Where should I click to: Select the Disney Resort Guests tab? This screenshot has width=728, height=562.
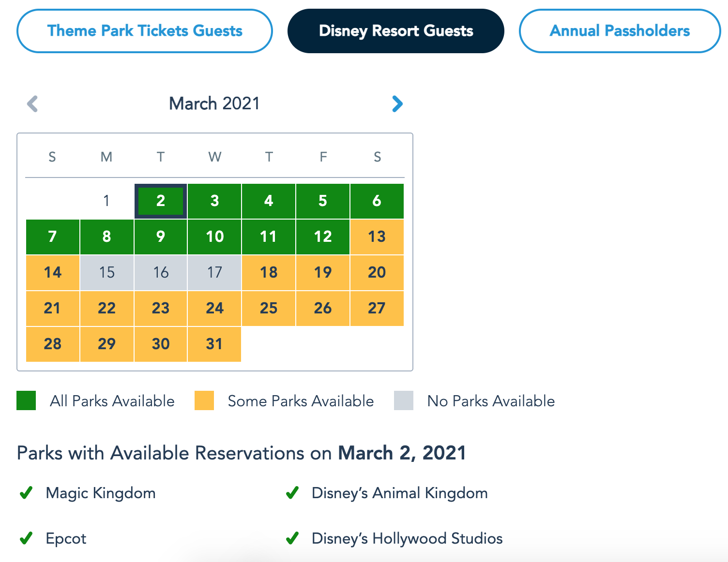pos(396,31)
